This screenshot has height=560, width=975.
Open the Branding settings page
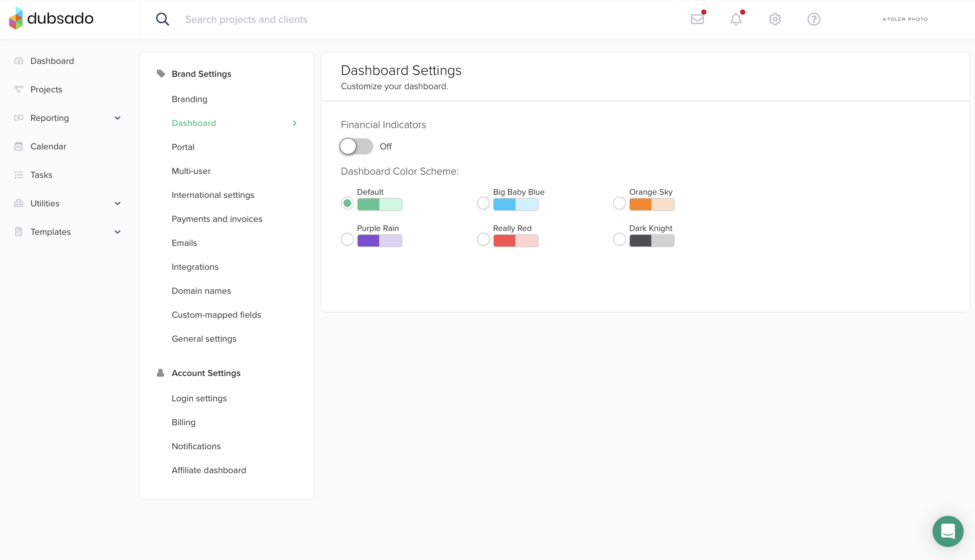coord(189,99)
